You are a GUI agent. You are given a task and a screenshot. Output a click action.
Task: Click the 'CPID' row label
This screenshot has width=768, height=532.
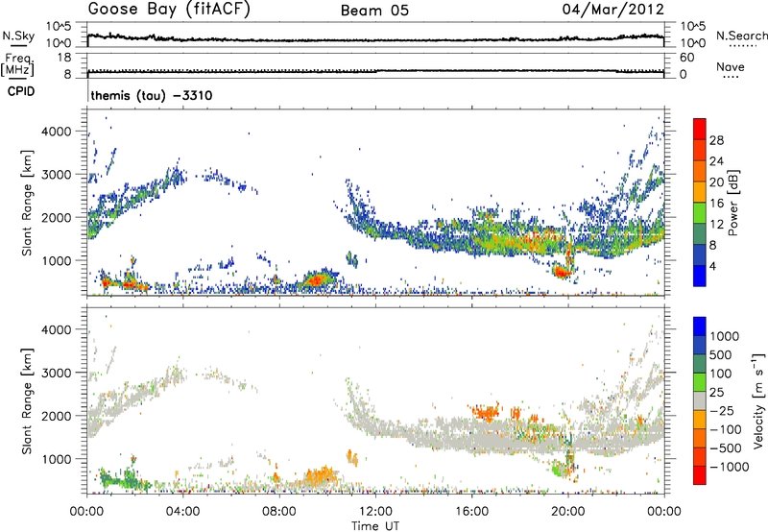[x=21, y=91]
